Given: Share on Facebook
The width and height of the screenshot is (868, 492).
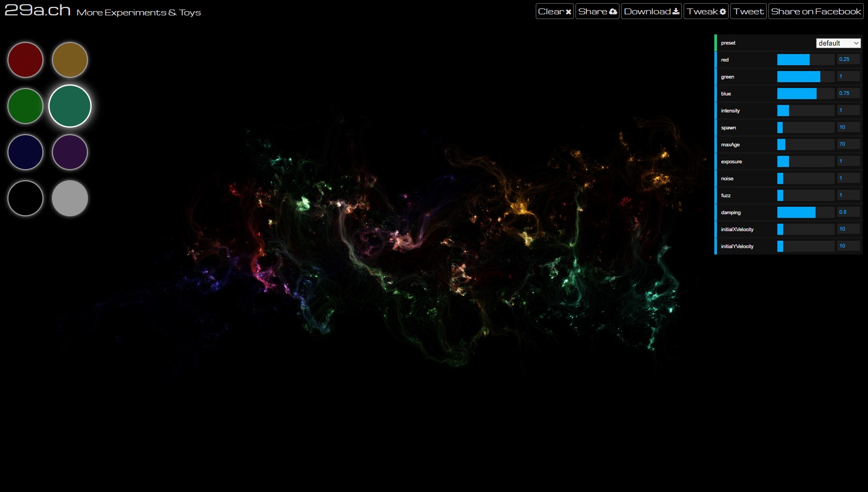Looking at the screenshot, I should pyautogui.click(x=816, y=11).
